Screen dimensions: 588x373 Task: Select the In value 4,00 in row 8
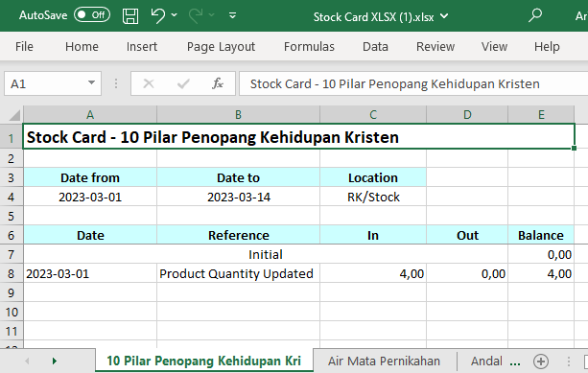pyautogui.click(x=373, y=273)
